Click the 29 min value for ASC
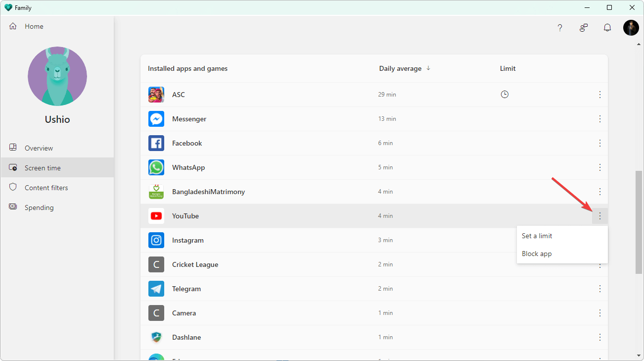The width and height of the screenshot is (644, 361). coord(387,95)
